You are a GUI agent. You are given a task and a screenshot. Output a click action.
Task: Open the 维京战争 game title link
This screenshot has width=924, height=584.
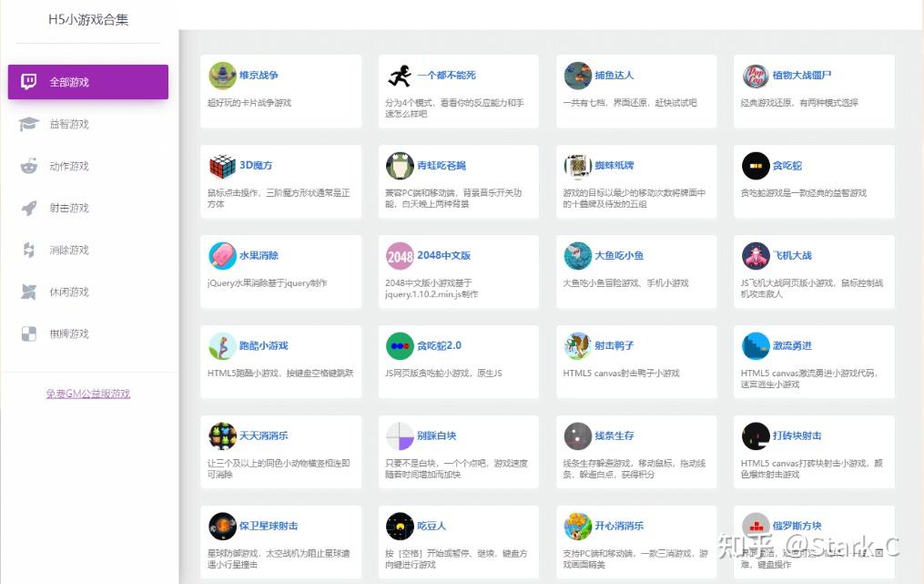(259, 75)
